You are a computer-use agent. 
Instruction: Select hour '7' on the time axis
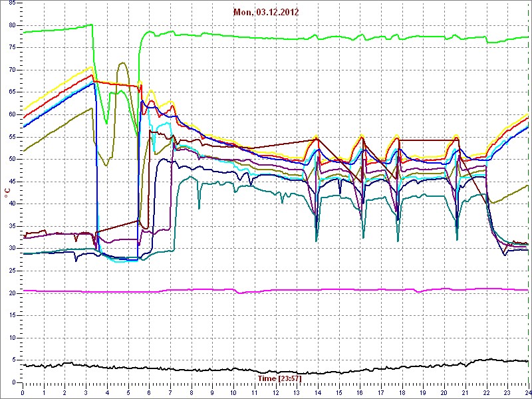tap(170, 392)
